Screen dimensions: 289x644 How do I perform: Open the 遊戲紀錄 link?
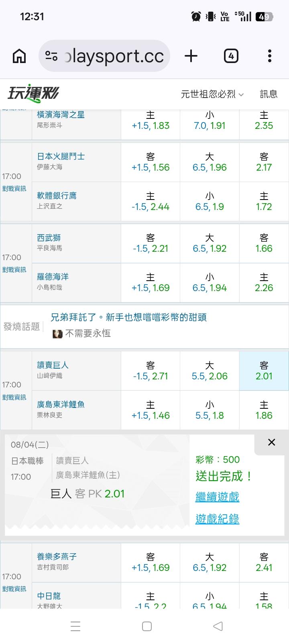pyautogui.click(x=217, y=519)
